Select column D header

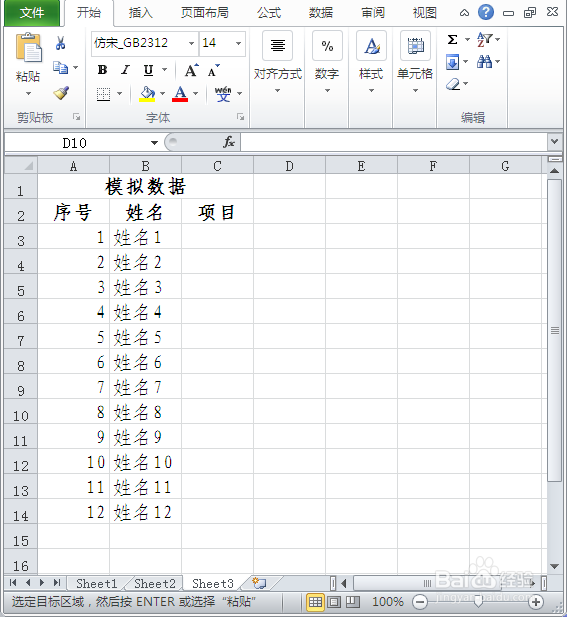click(290, 166)
